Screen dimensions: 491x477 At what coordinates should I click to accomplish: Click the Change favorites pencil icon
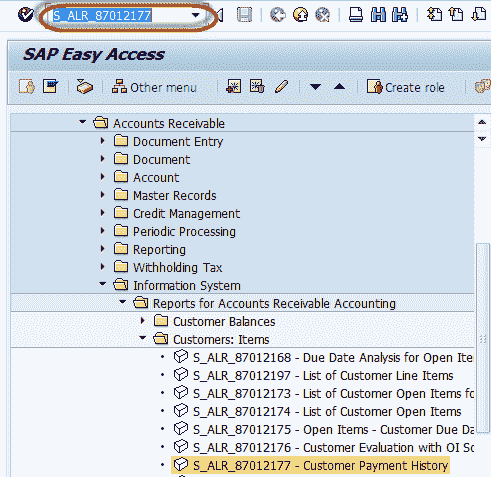(282, 87)
